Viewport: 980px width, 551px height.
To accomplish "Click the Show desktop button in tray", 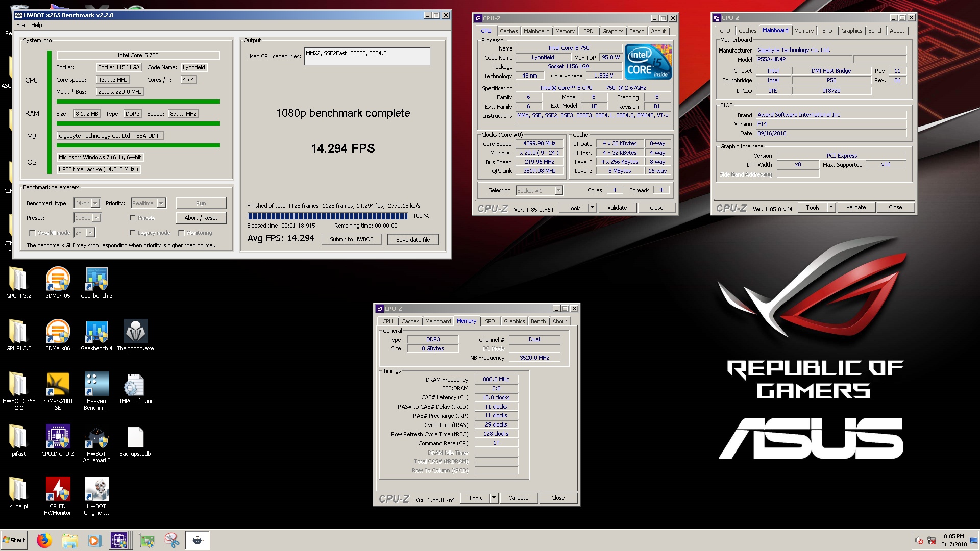I will (975, 540).
